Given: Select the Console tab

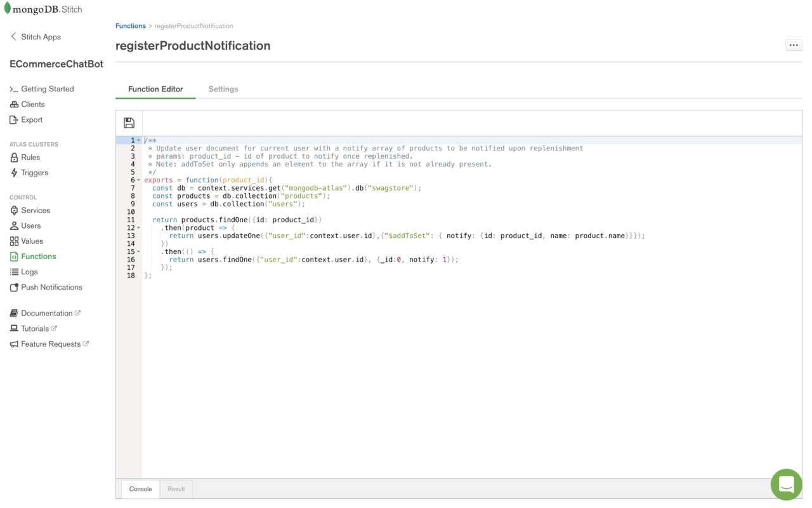Looking at the screenshot, I should coord(140,489).
